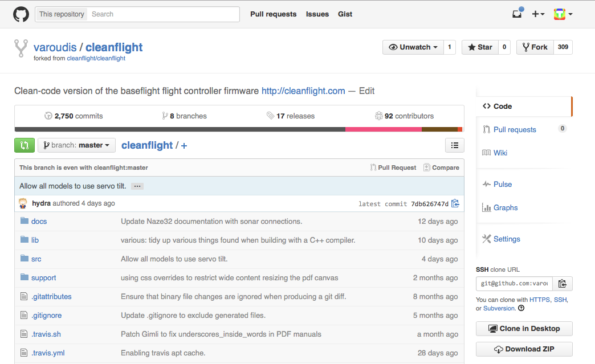Open the parent cleanflight/cleanflight repository link
The image size is (595, 364).
pyautogui.click(x=96, y=59)
